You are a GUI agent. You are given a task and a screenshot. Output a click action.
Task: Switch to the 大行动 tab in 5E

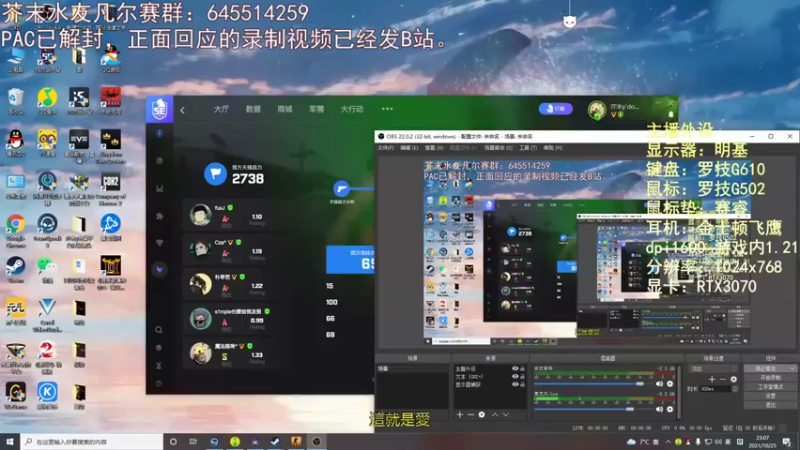[x=352, y=109]
